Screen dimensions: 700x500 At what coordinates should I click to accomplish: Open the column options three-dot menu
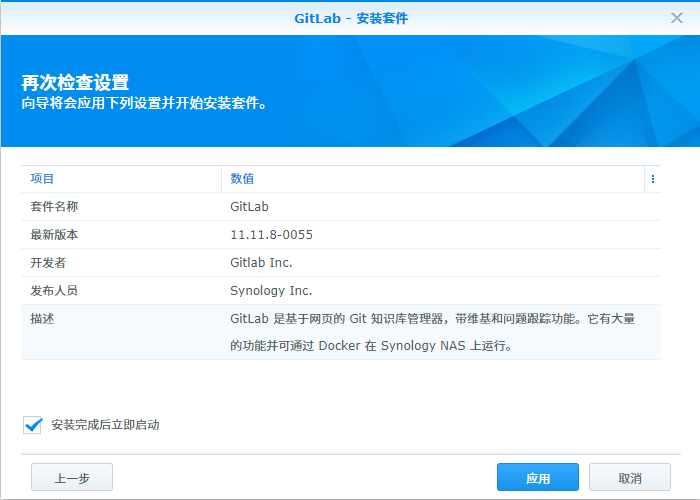(x=653, y=179)
